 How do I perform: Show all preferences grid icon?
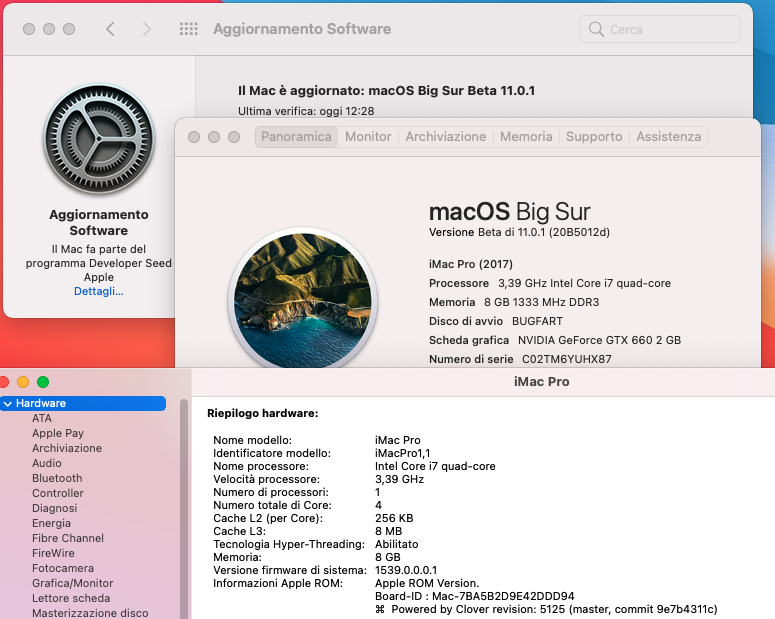point(188,29)
